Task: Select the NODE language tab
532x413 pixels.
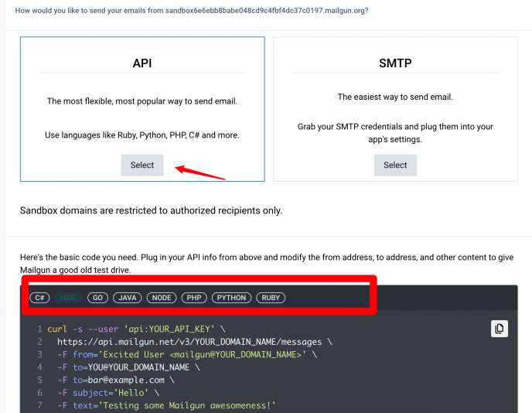Action: (162, 298)
